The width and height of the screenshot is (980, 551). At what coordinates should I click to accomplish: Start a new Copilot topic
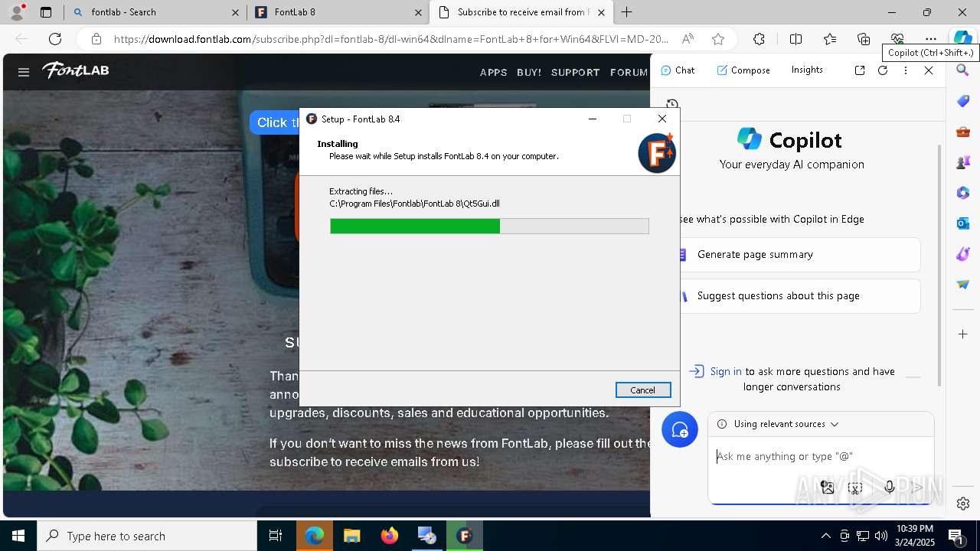pos(680,430)
